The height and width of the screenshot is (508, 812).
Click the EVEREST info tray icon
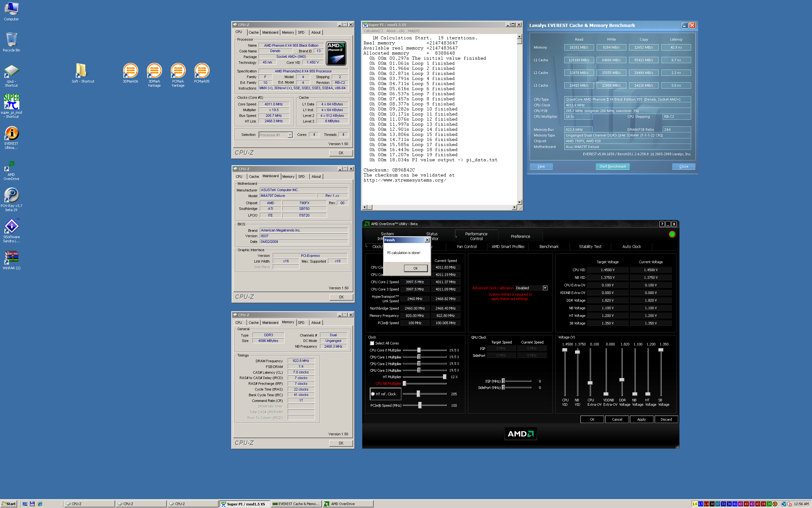pyautogui.click(x=775, y=504)
